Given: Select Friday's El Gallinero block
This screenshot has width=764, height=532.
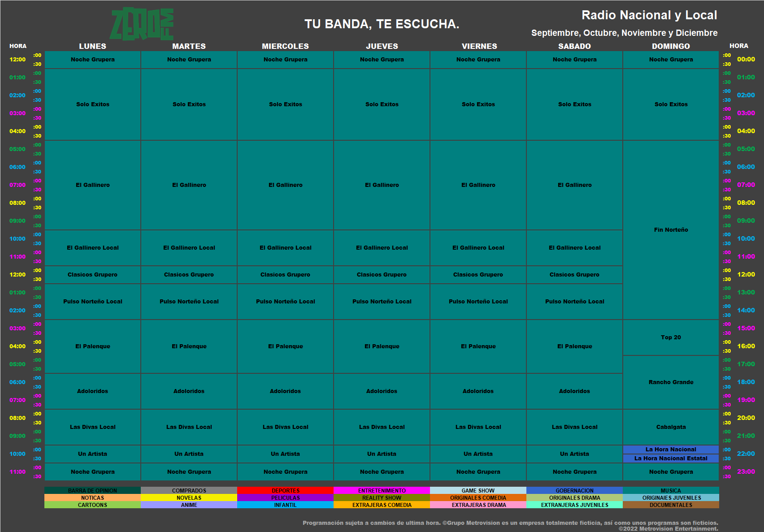Looking at the screenshot, I should coord(478,185).
